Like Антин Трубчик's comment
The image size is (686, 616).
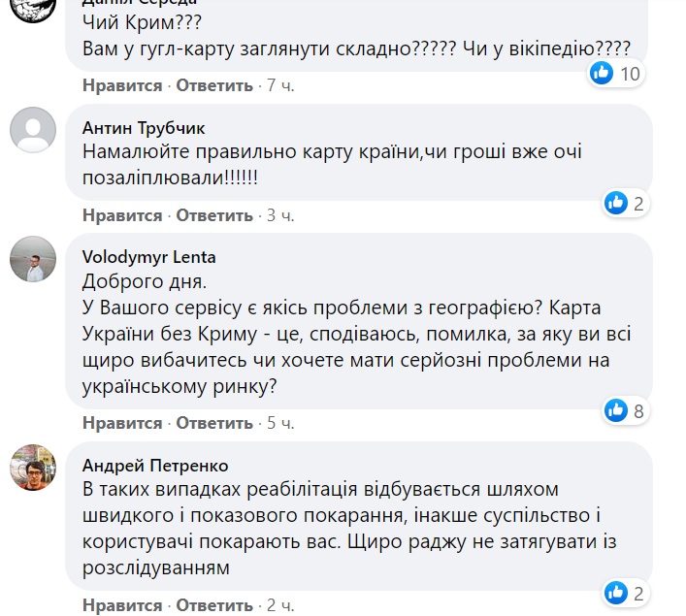pos(122,214)
